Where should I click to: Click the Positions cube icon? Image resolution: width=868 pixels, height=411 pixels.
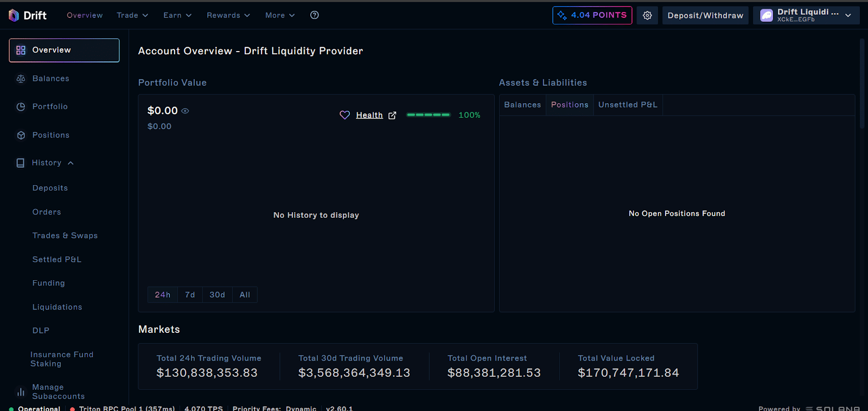click(x=21, y=135)
